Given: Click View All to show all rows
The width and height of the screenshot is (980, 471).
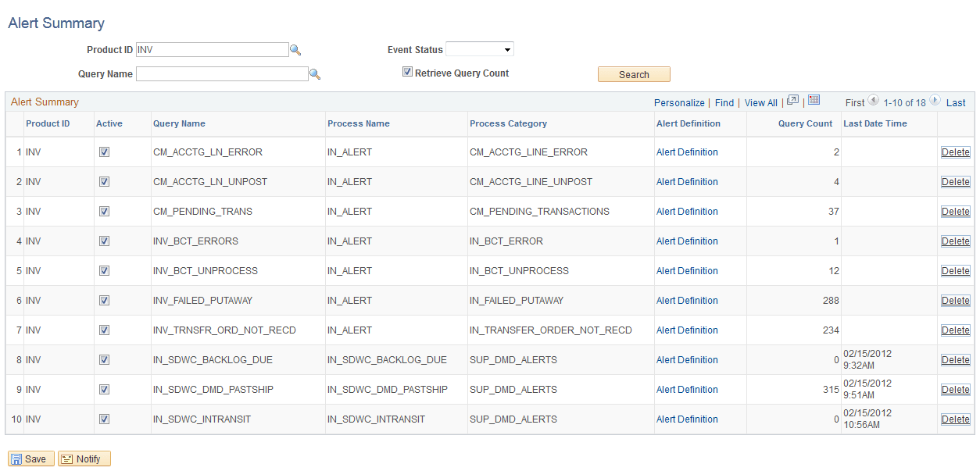Looking at the screenshot, I should pos(760,102).
